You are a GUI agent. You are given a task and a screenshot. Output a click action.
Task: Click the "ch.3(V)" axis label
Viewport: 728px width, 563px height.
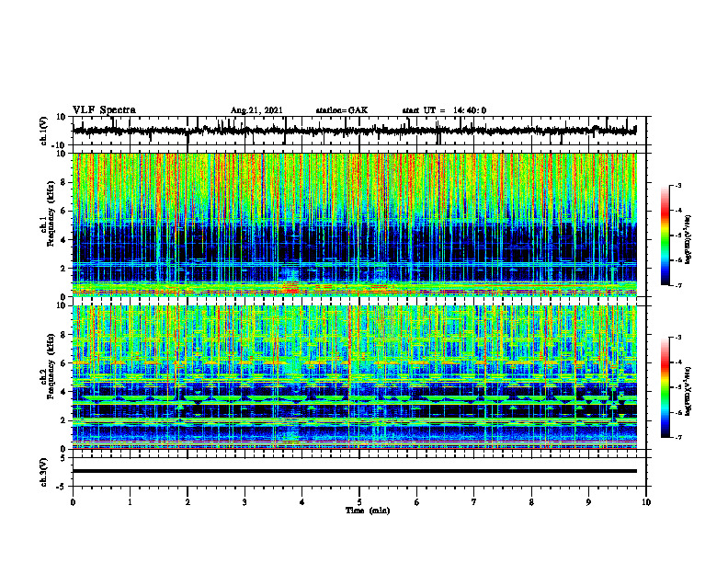(44, 472)
